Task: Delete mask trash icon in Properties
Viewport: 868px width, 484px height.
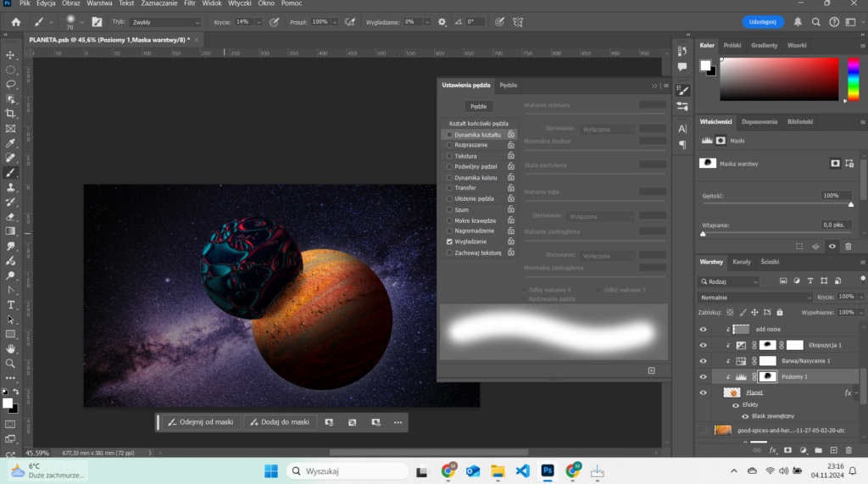Action: pos(848,247)
